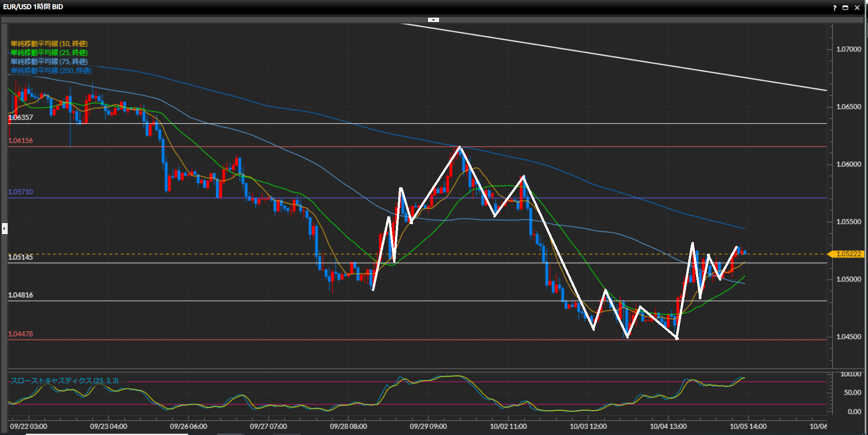Expand the hidden toolbar arrow at top

433,20
